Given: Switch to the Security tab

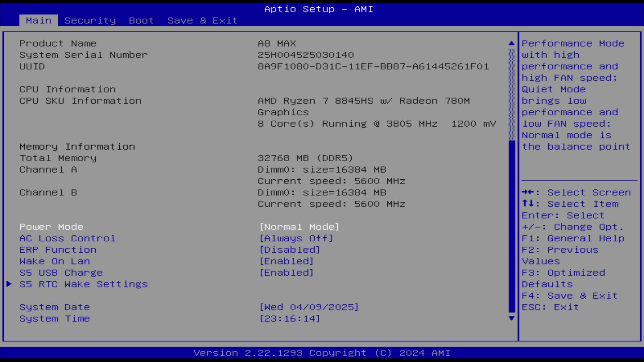Looking at the screenshot, I should point(90,21).
